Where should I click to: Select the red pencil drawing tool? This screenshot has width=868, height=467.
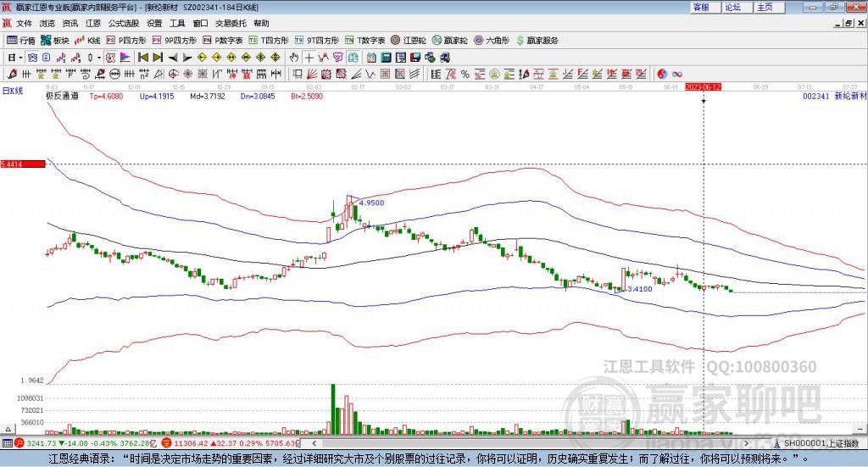point(12,74)
